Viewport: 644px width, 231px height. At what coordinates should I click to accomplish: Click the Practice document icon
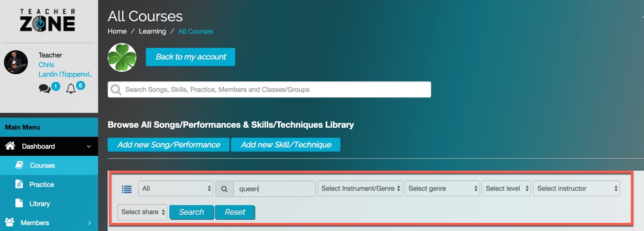click(x=19, y=184)
